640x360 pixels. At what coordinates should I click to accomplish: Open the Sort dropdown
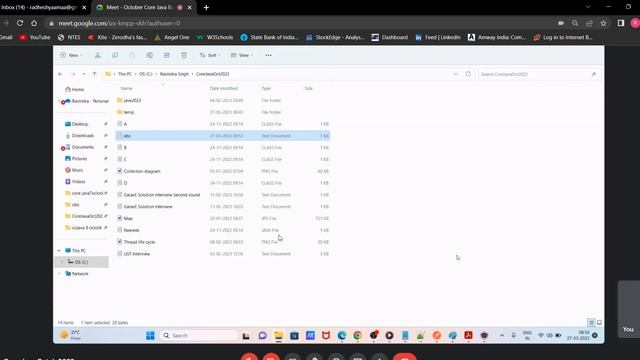pos(210,55)
